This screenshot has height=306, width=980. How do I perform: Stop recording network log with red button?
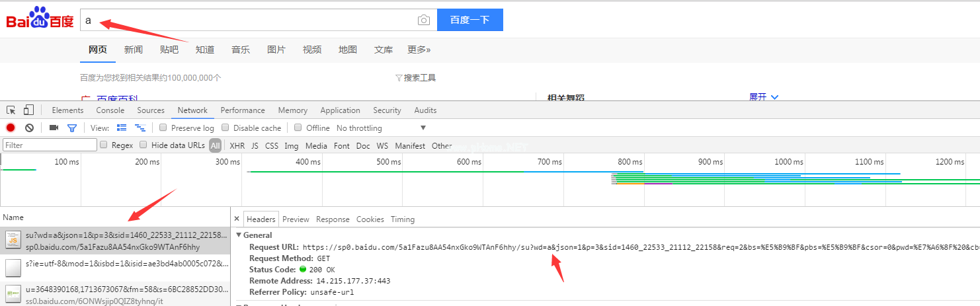click(11, 128)
